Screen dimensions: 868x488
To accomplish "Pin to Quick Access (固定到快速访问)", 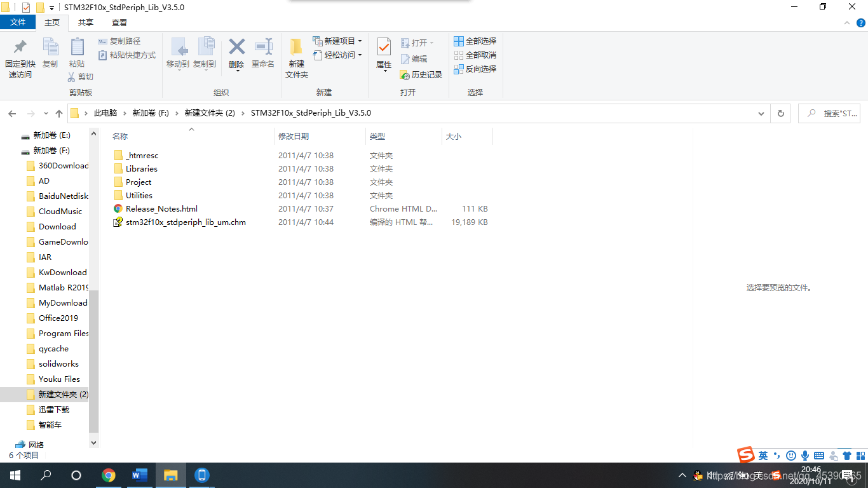I will pyautogui.click(x=20, y=58).
